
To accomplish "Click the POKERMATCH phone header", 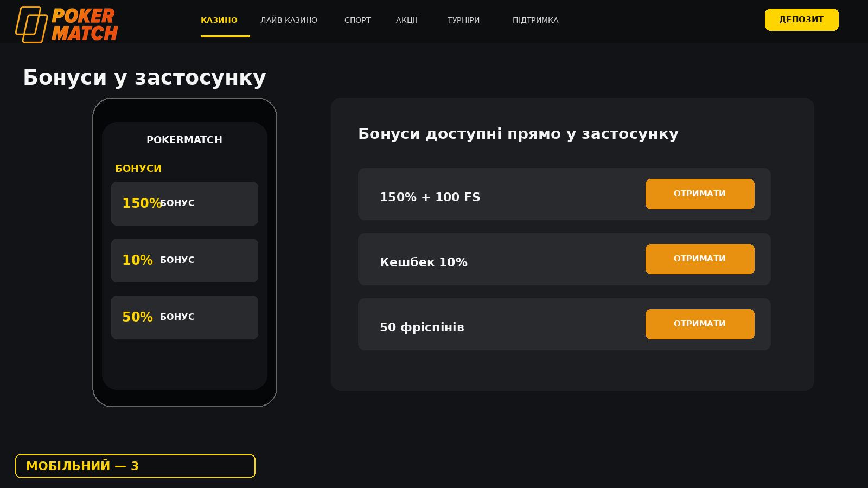I will [184, 139].
